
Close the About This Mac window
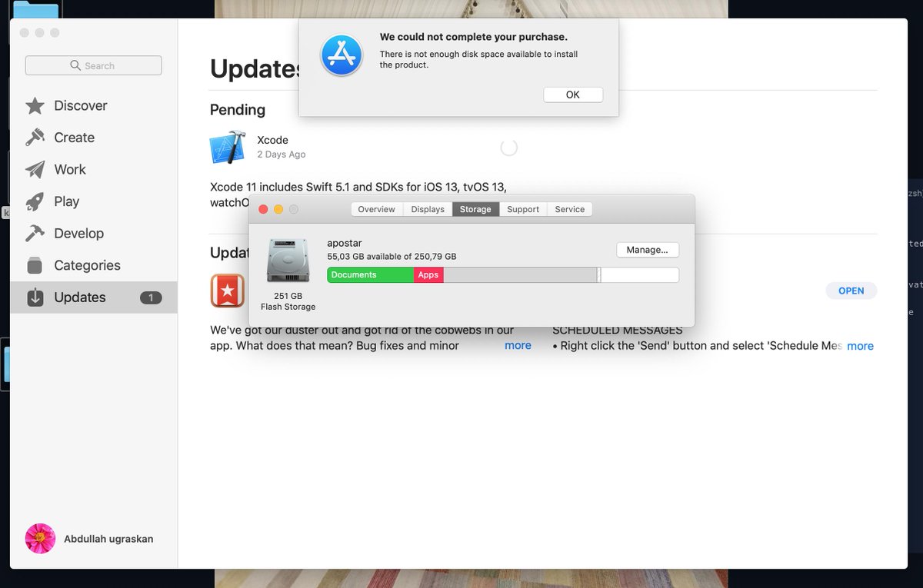[263, 209]
